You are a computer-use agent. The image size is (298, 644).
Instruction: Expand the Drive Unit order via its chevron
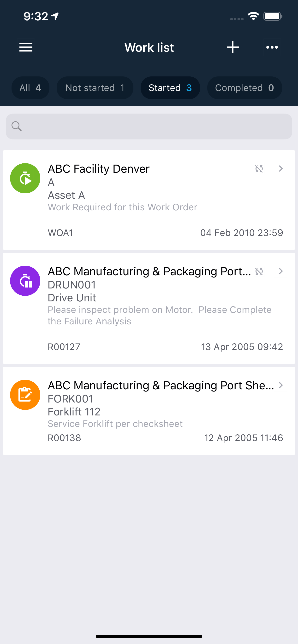coord(281,271)
